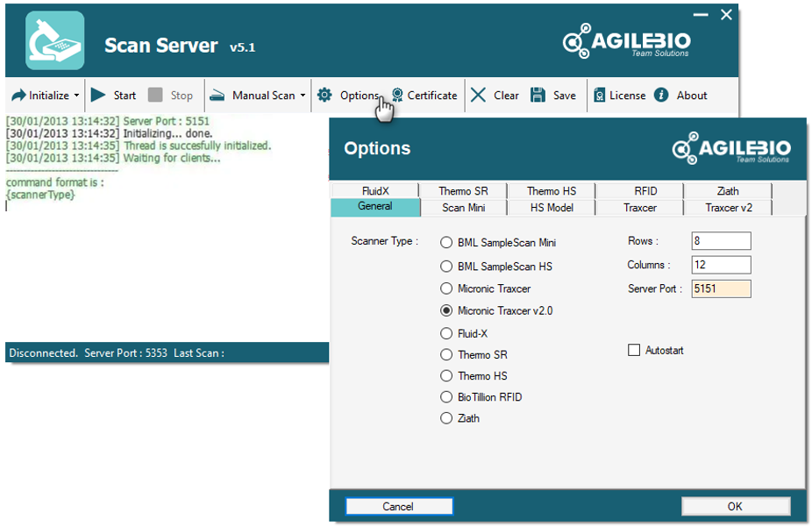812x527 pixels.
Task: Open the Traxcer tab
Action: [x=640, y=208]
